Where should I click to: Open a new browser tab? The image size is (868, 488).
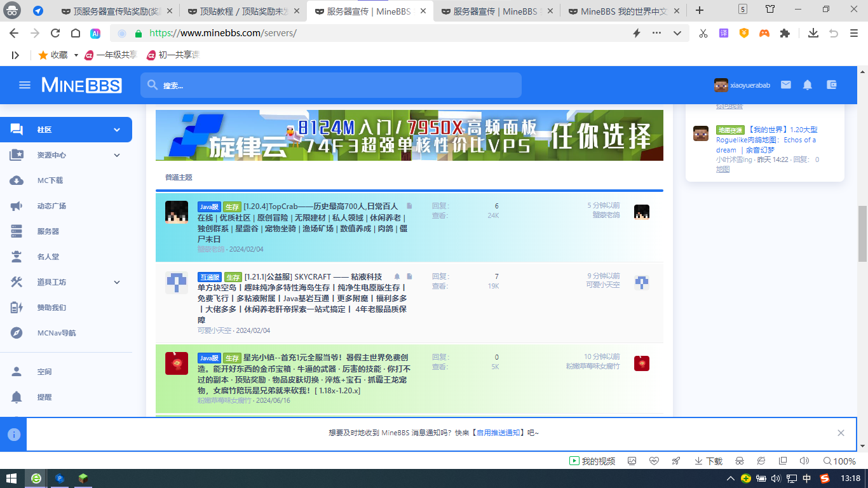click(700, 10)
